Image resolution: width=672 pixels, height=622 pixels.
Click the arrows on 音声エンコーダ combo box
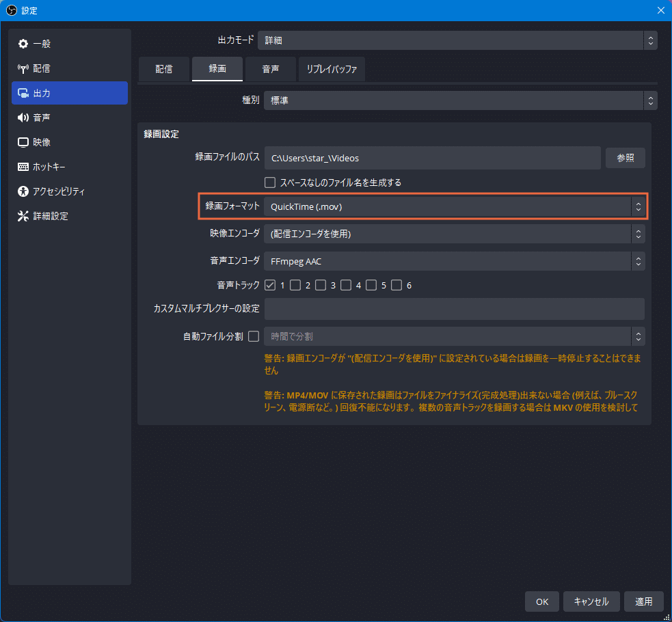click(x=638, y=261)
